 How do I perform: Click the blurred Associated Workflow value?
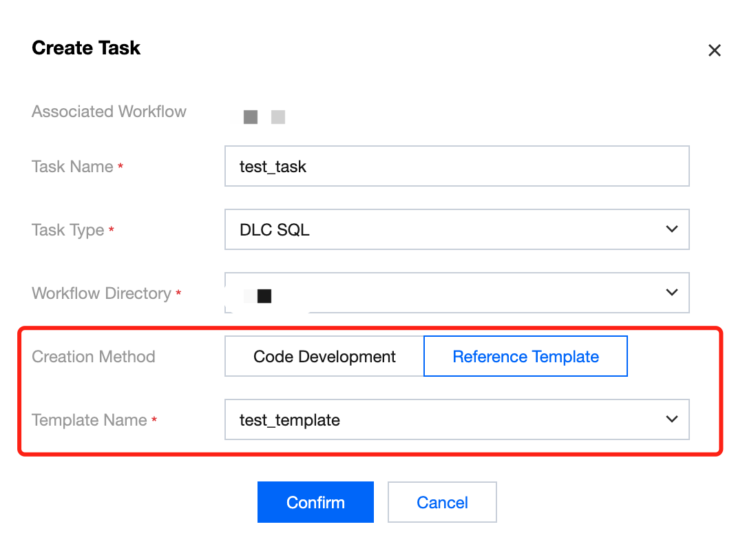click(x=264, y=117)
